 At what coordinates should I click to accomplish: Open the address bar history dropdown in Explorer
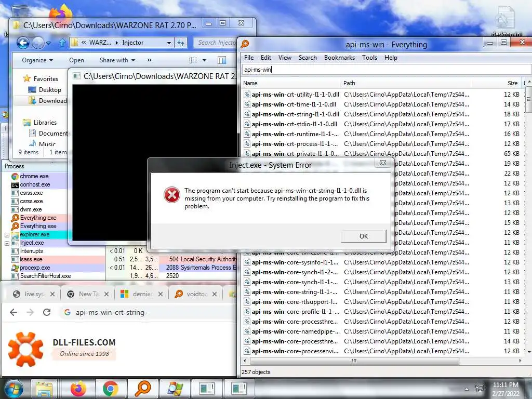click(x=169, y=43)
